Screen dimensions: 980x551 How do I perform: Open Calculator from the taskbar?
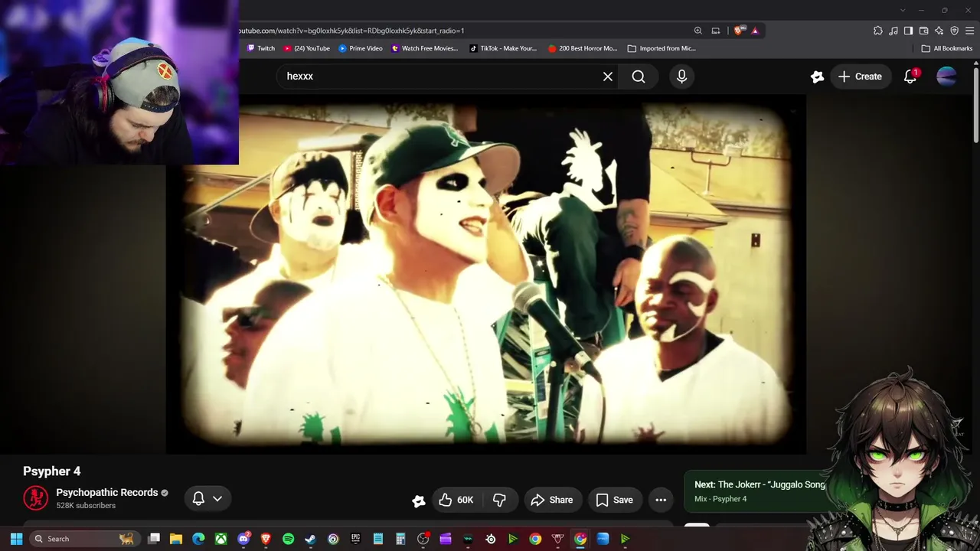pos(400,539)
